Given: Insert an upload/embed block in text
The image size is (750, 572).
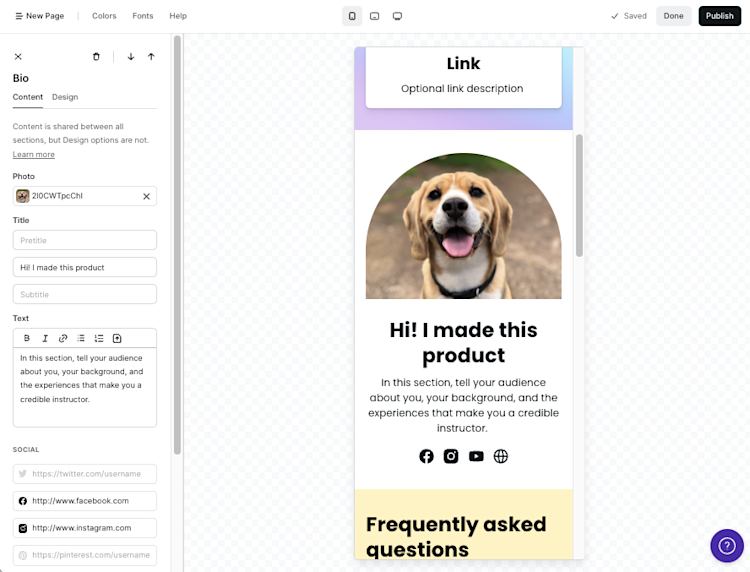Looking at the screenshot, I should (117, 338).
